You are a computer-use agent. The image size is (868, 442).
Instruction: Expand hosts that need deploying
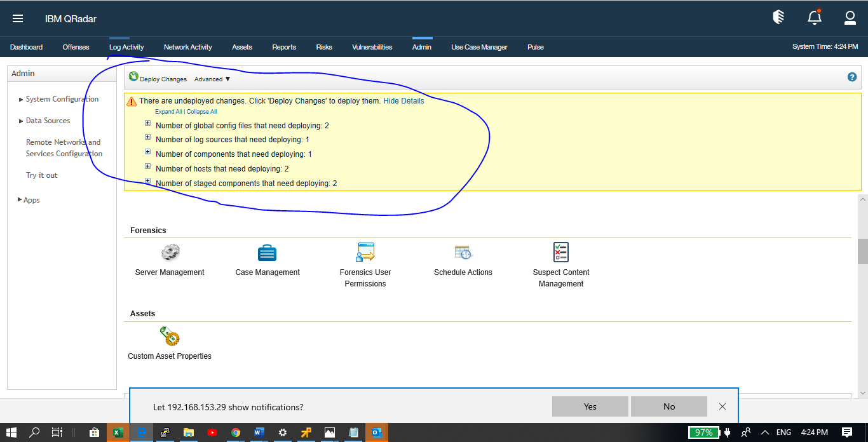(148, 166)
